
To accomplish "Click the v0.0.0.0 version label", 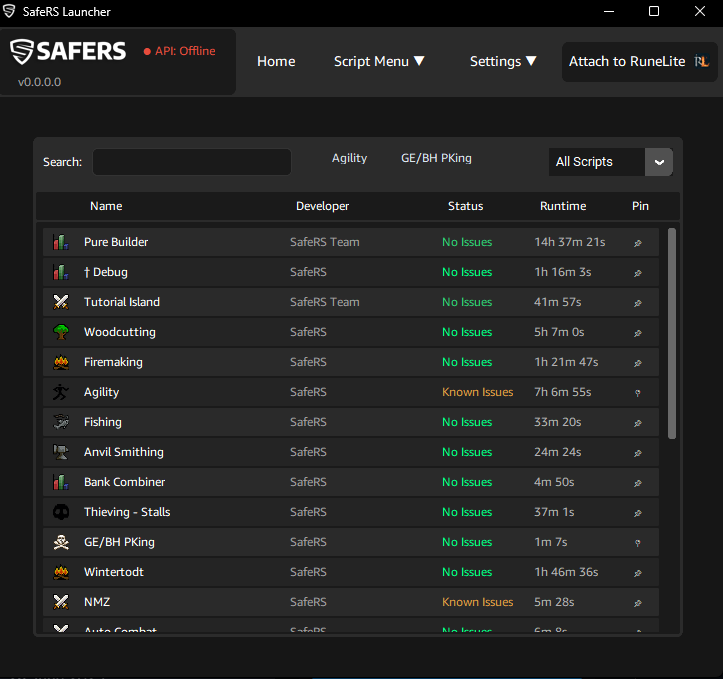I will pyautogui.click(x=39, y=82).
